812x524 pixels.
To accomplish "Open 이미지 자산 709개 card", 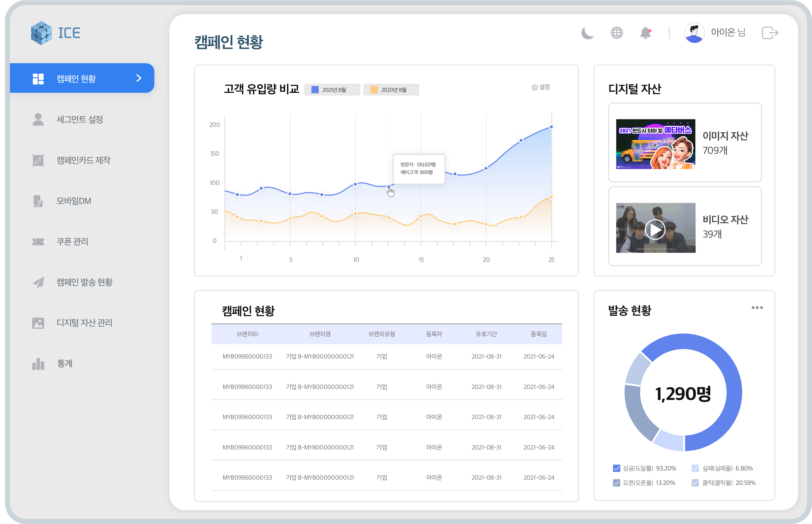I will 685,142.
